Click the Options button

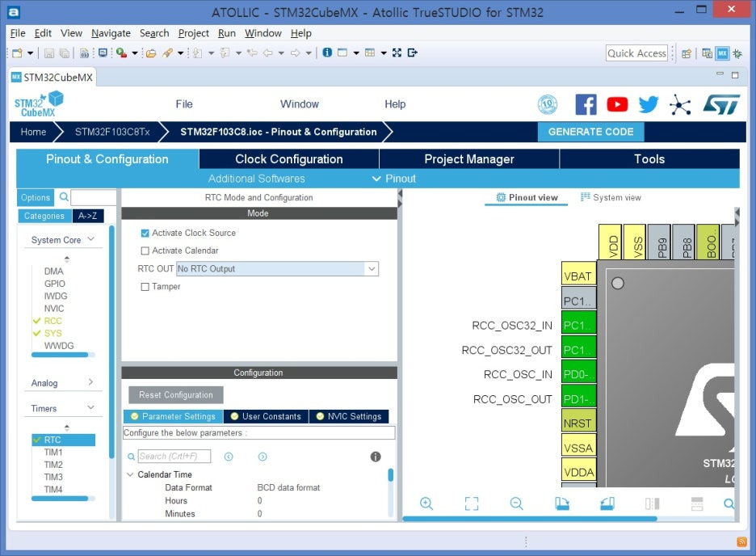coord(36,197)
